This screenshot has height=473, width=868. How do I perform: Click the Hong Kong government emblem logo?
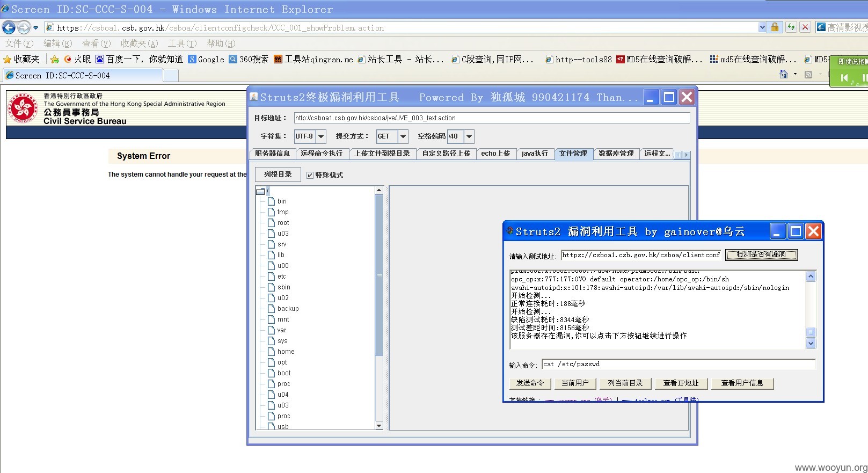coord(23,108)
